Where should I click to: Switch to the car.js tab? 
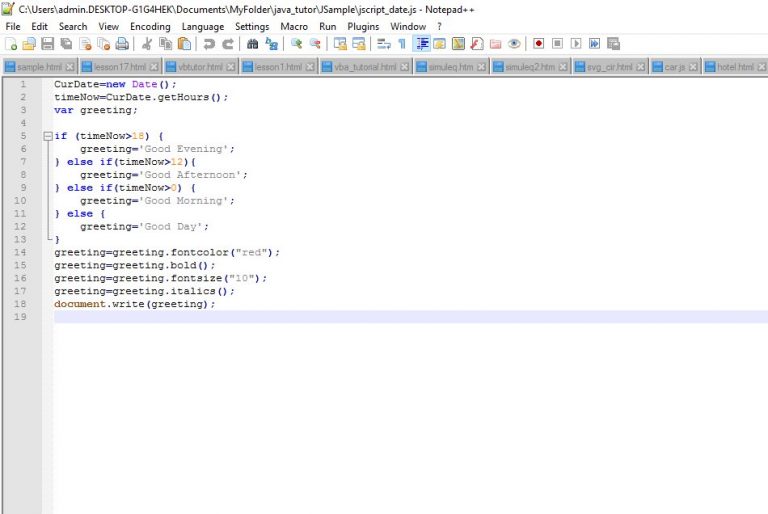tap(674, 67)
